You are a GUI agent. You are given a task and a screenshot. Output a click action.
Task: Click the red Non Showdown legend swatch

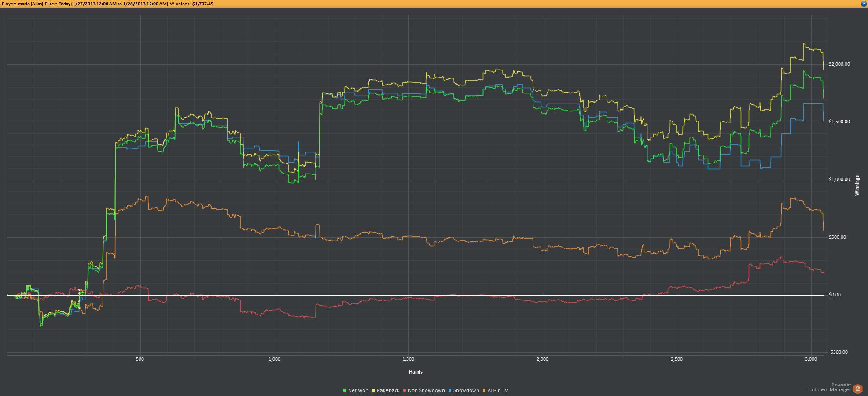(x=405, y=390)
